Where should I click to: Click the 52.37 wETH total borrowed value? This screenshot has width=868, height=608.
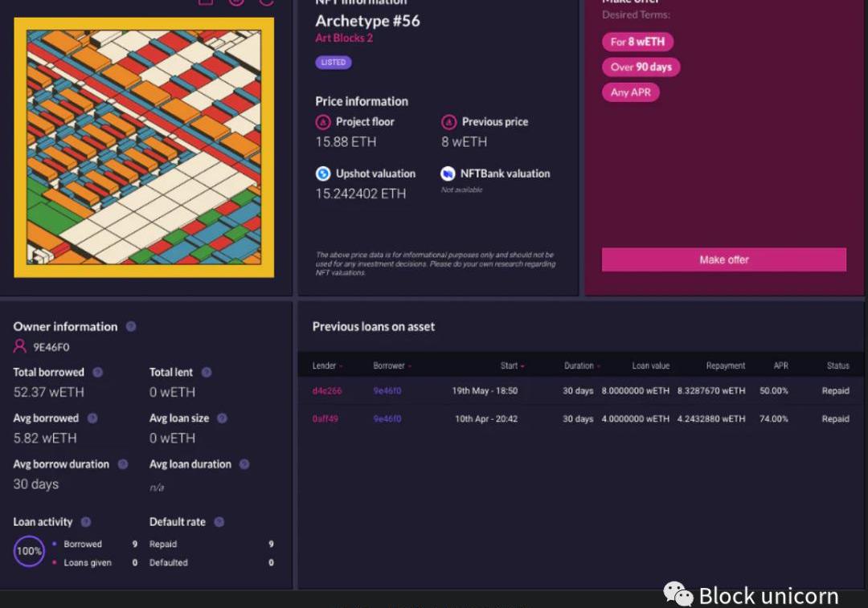point(49,392)
